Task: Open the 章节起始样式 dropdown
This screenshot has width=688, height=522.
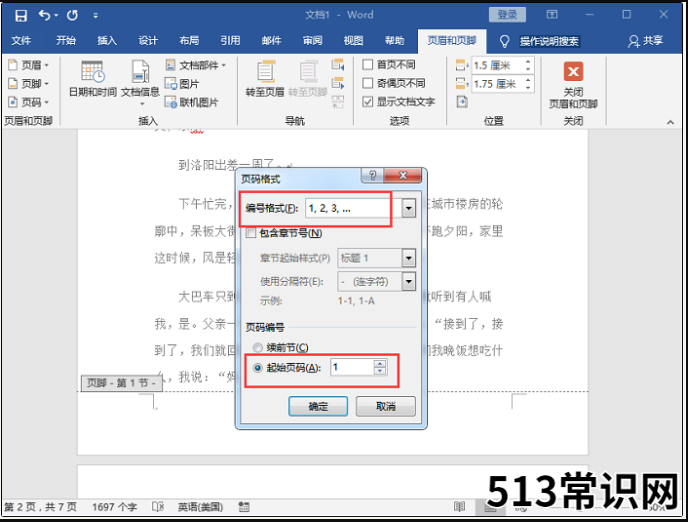Action: click(x=408, y=258)
